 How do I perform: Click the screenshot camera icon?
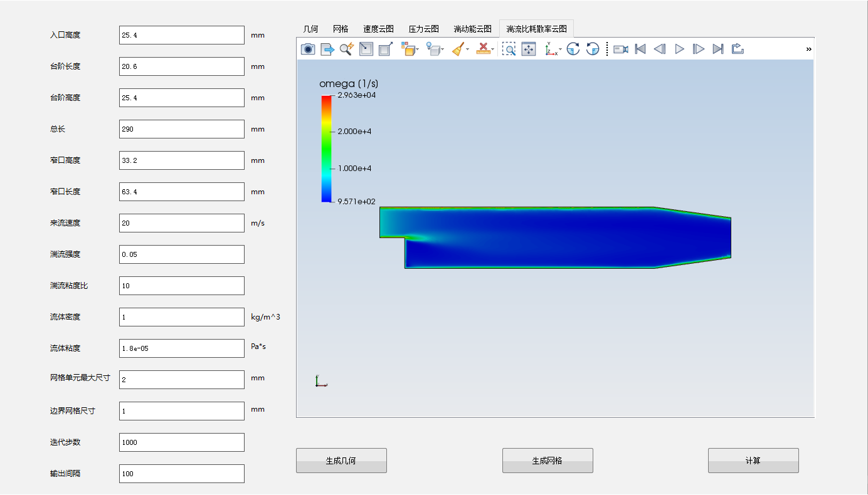point(307,49)
